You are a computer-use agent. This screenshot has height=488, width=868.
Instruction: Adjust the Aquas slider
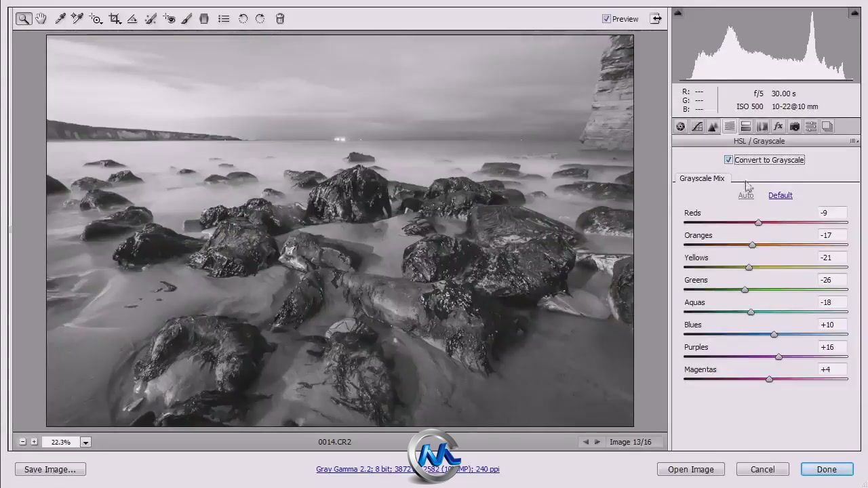(x=751, y=312)
